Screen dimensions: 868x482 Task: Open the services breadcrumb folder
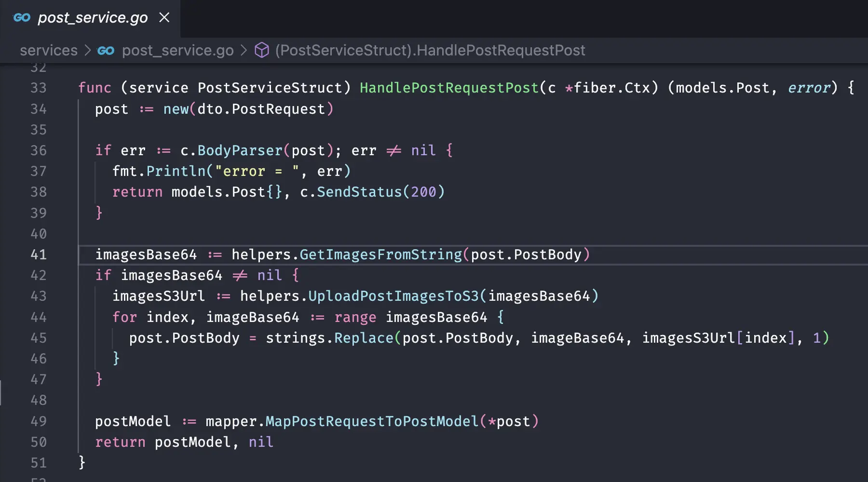point(49,50)
